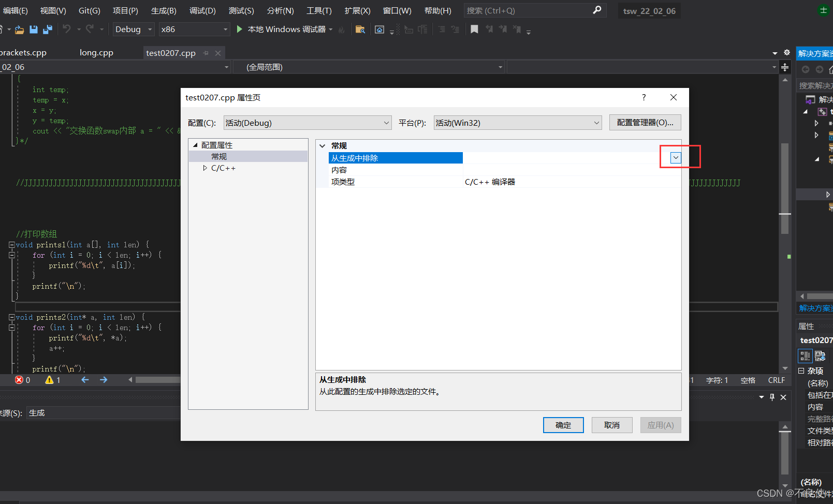Collapse the 配置属性 tree node
Image resolution: width=833 pixels, height=504 pixels.
tap(195, 145)
